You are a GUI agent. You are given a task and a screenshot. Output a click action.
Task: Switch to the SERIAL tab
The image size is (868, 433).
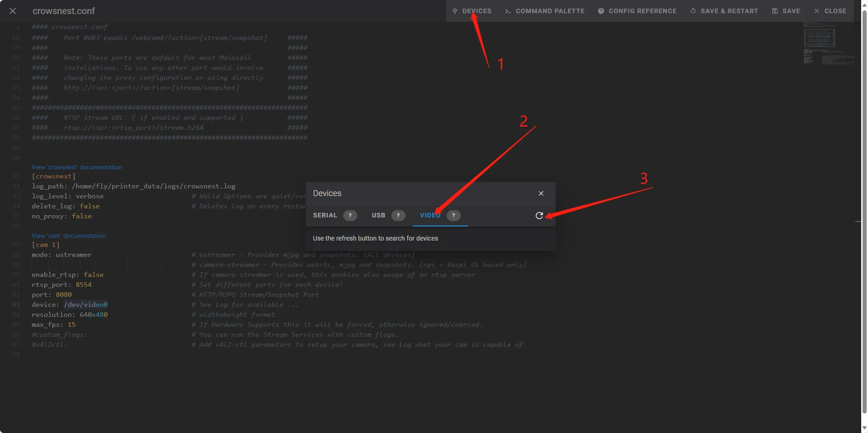pos(325,216)
